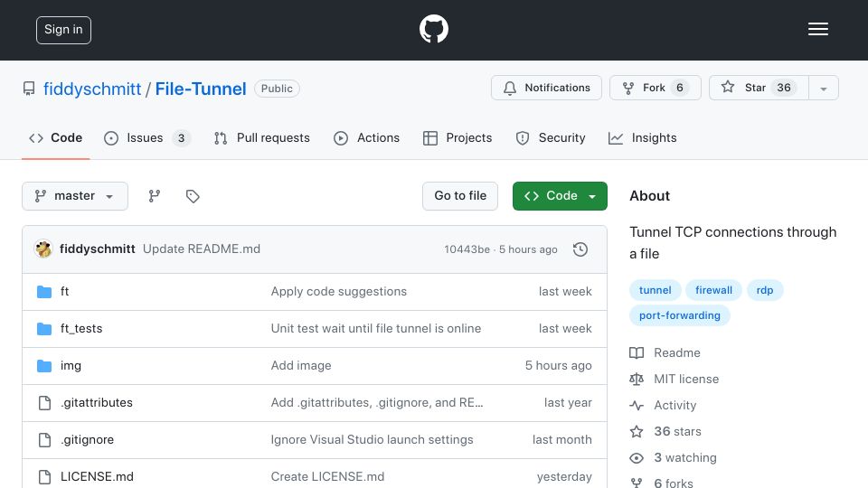The height and width of the screenshot is (488, 868).
Task: Click the eye icon beside 3 watching
Action: [637, 458]
